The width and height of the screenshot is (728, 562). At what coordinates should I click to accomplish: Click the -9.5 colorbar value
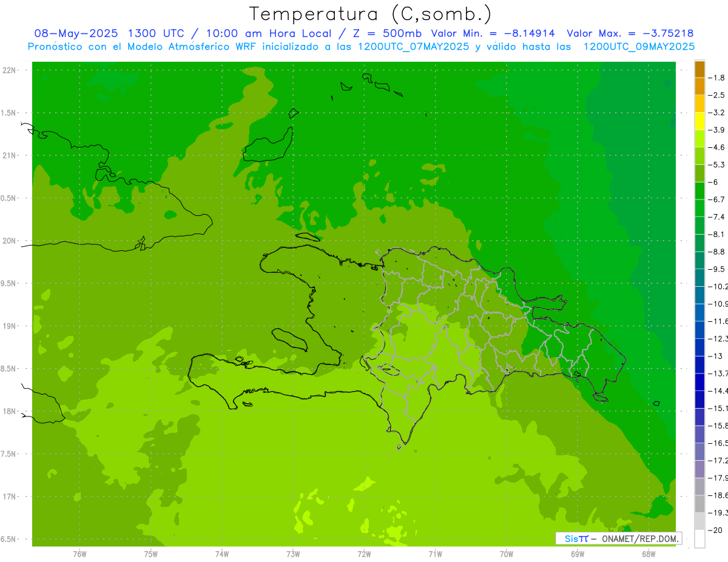click(x=717, y=269)
